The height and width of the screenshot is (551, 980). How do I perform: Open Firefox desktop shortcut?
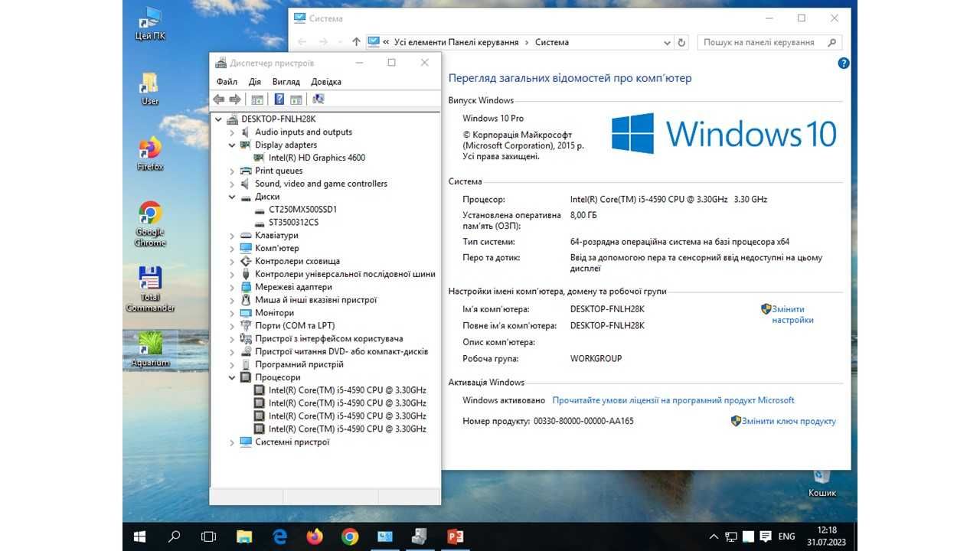point(150,154)
